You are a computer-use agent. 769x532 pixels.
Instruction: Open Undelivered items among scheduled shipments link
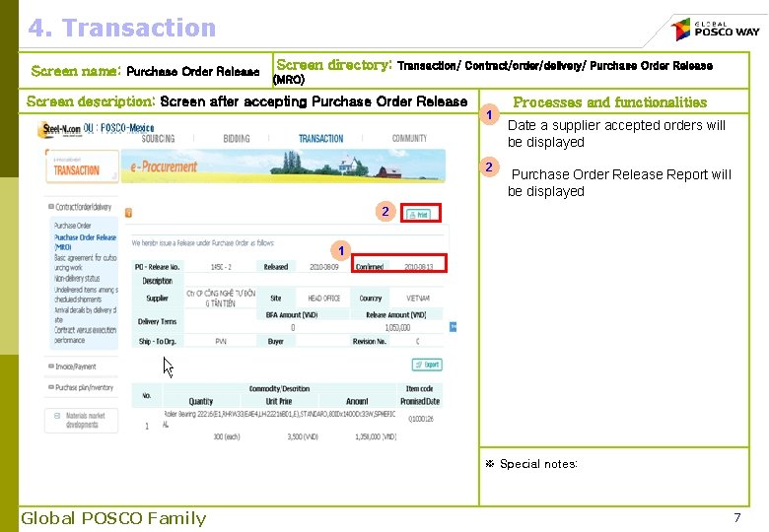coord(86,295)
